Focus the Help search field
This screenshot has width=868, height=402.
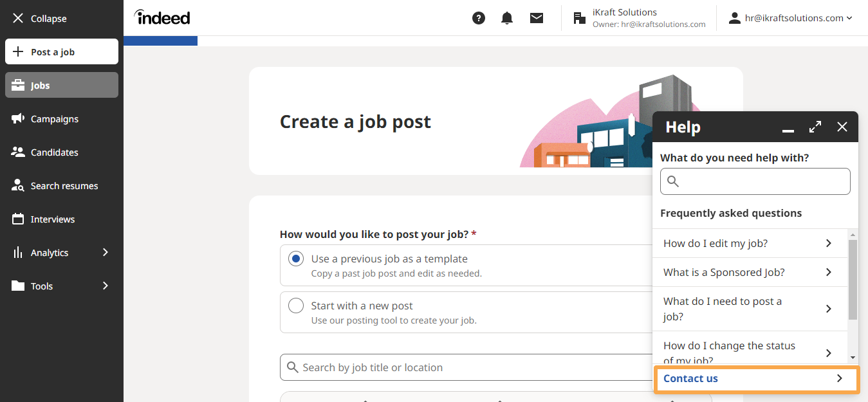tap(755, 181)
